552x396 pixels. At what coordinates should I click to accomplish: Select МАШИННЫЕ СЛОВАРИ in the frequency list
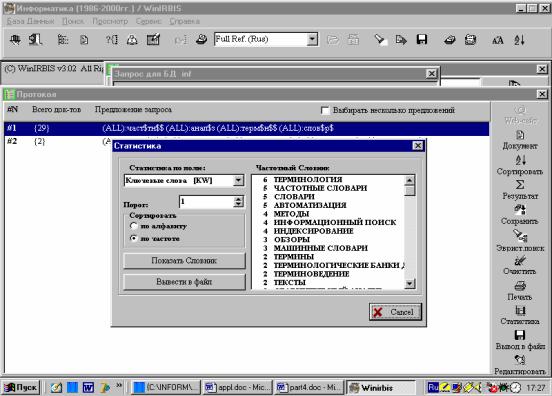point(320,248)
